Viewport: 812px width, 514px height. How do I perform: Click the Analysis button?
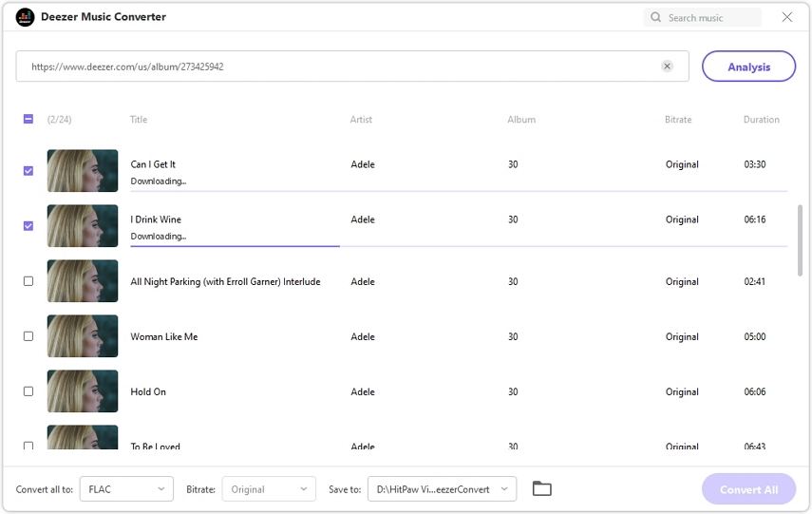point(748,67)
